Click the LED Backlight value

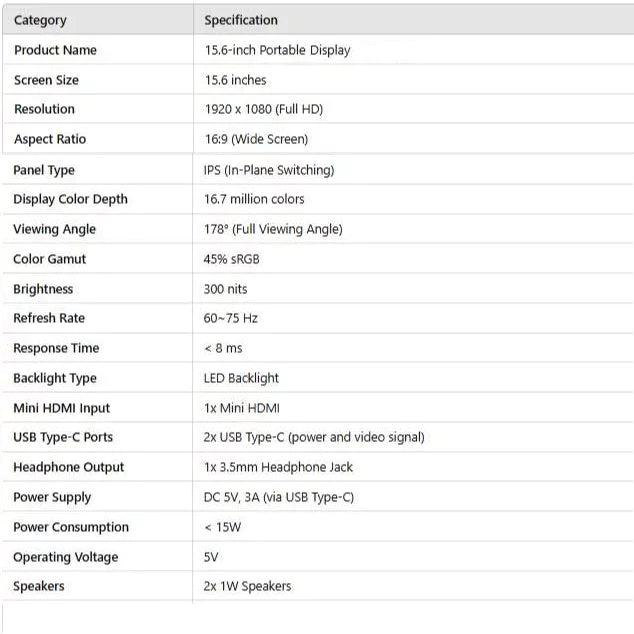241,378
